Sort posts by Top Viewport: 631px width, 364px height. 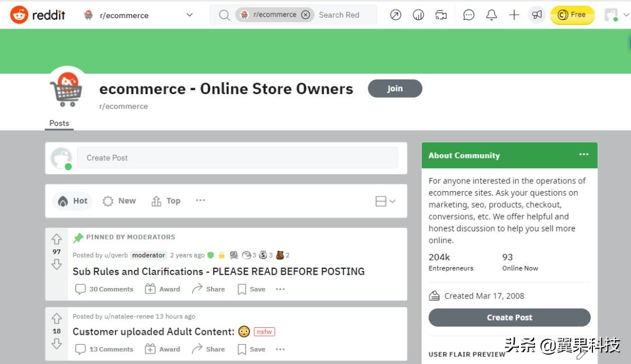[x=166, y=201]
